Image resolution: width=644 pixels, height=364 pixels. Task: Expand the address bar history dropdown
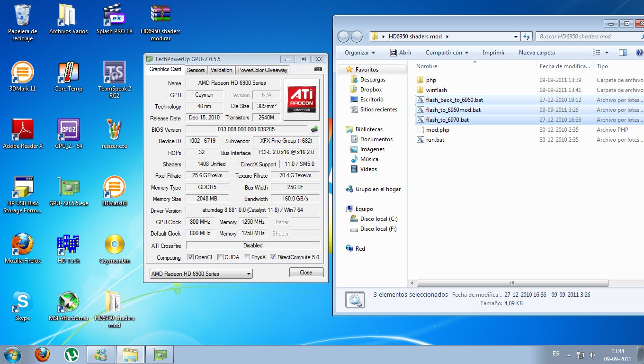[516, 36]
